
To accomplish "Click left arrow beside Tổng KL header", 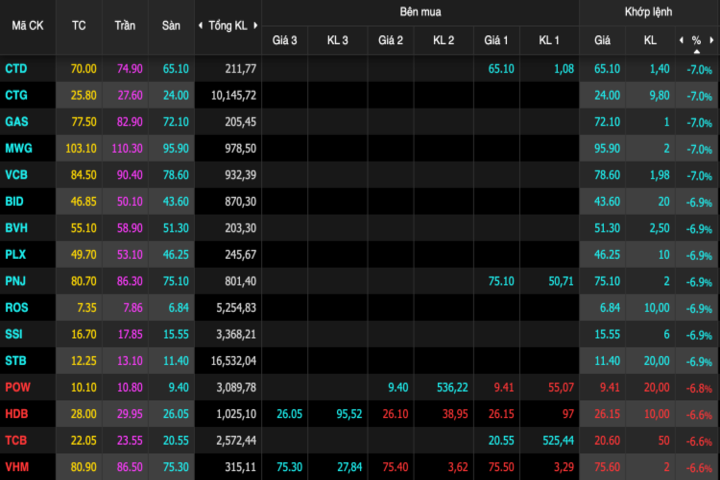I will pos(201,25).
